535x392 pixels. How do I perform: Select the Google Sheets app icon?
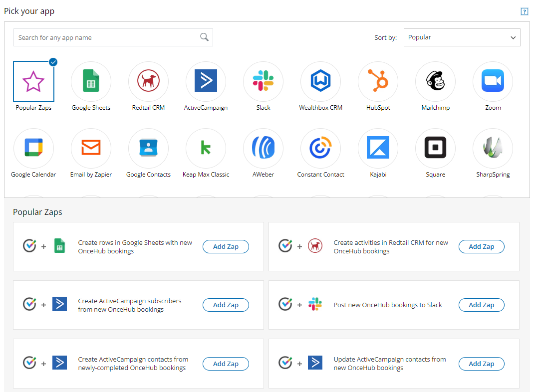tap(91, 82)
